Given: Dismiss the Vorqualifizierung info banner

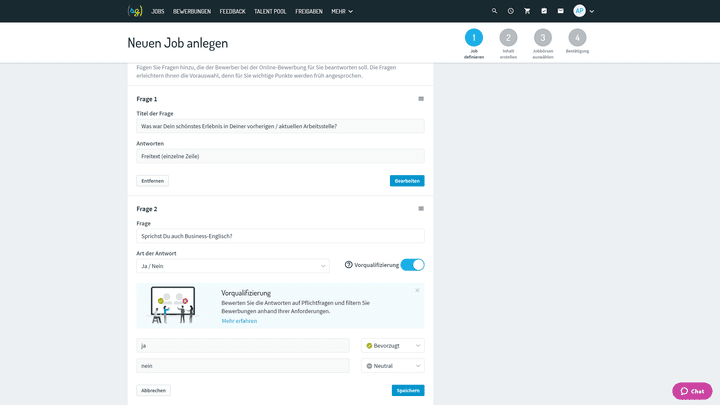Looking at the screenshot, I should click(x=417, y=290).
